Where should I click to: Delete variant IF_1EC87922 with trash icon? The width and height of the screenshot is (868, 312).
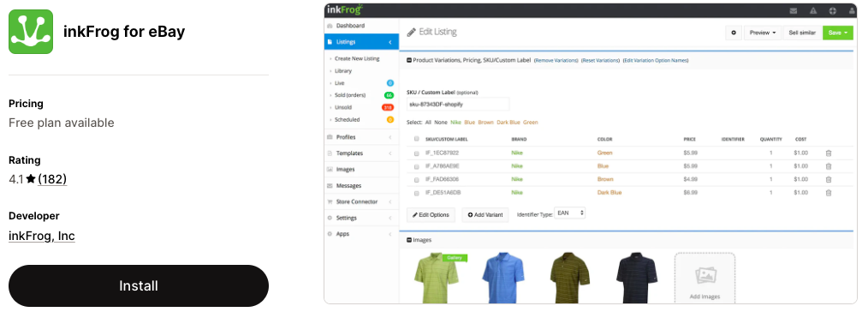point(828,153)
